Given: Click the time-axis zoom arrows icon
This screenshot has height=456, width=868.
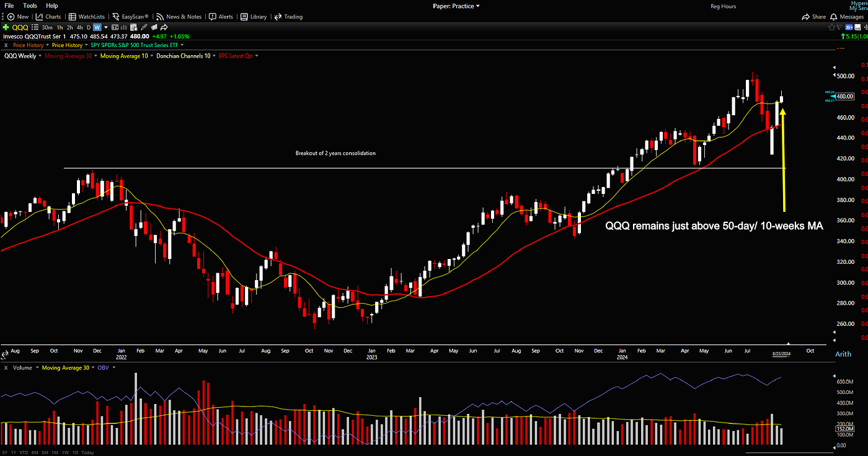Looking at the screenshot, I should [x=5, y=354].
